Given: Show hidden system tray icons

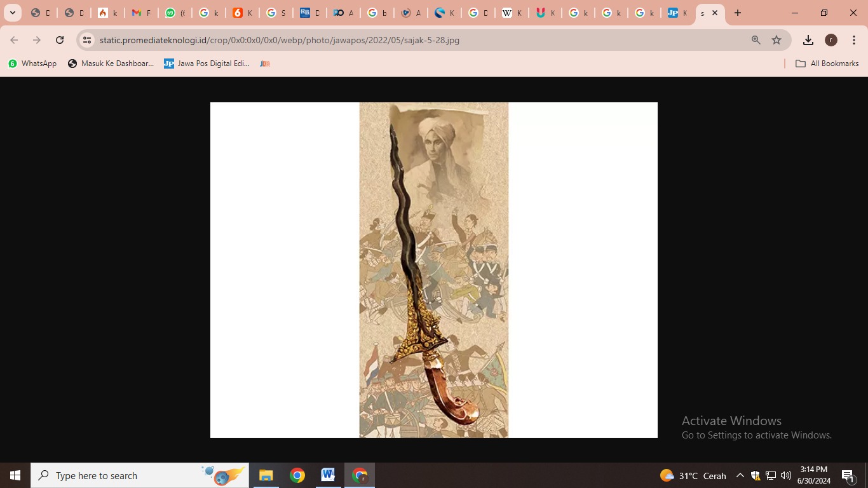Looking at the screenshot, I should click(740, 475).
